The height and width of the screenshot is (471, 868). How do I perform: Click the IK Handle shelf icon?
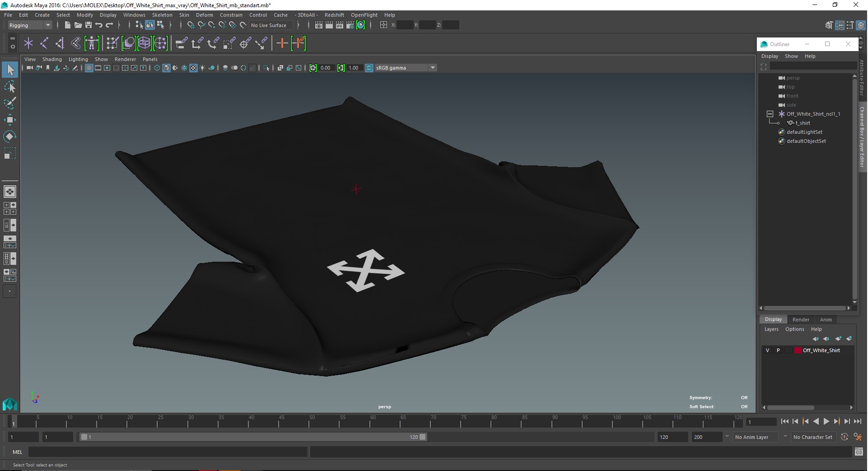click(60, 43)
